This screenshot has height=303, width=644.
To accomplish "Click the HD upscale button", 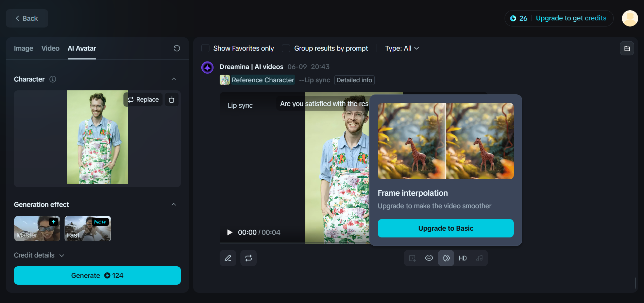I will (x=462, y=258).
